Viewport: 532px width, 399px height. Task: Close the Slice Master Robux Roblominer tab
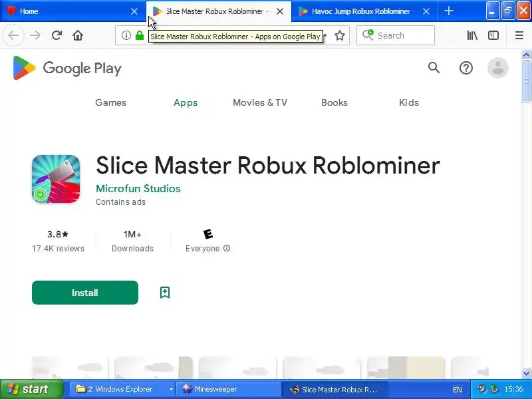tap(280, 11)
